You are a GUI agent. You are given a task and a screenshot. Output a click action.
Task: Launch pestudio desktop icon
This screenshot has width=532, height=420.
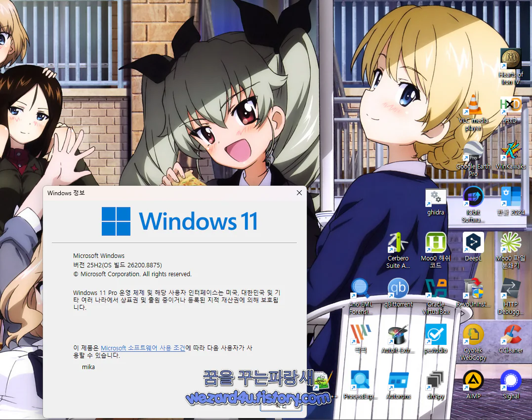click(x=436, y=338)
